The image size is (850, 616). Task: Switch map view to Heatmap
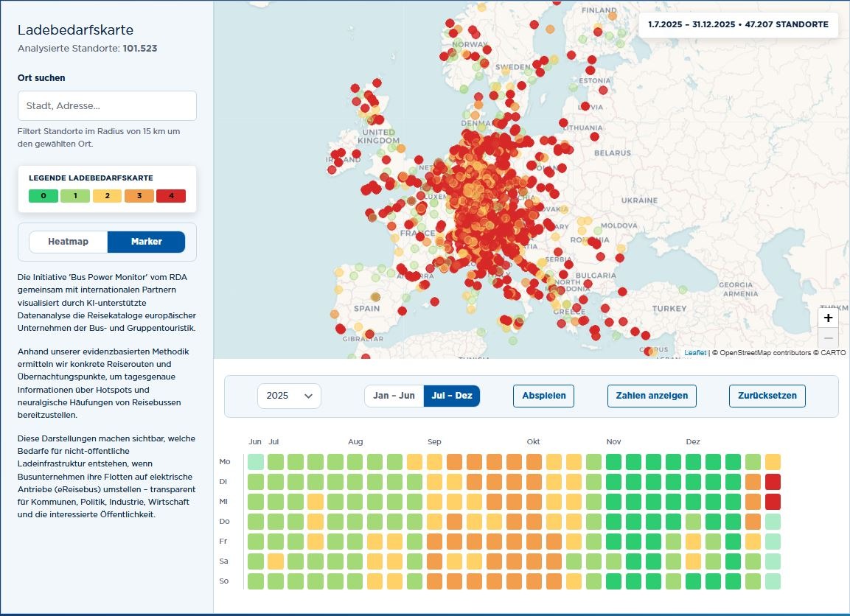click(68, 242)
